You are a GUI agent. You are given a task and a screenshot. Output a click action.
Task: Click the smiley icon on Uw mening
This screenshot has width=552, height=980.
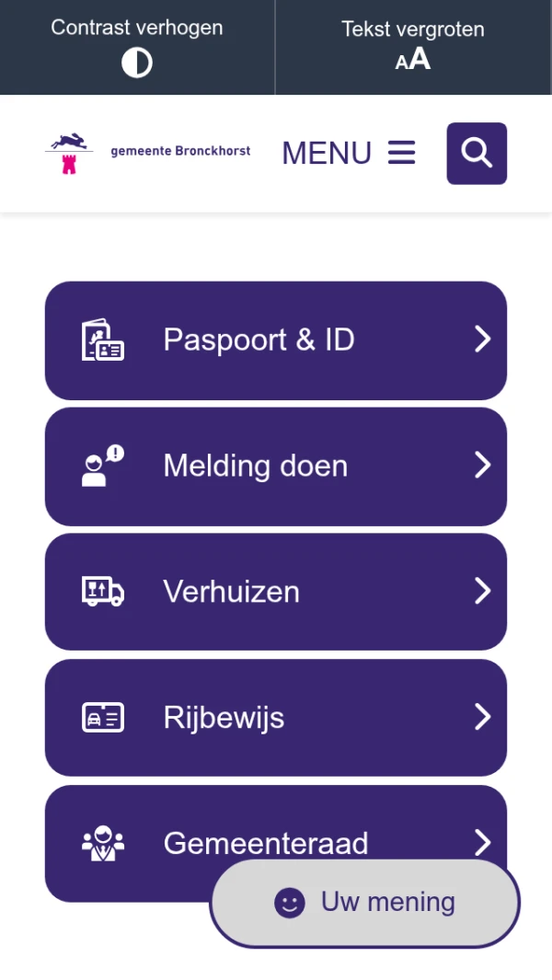[288, 903]
